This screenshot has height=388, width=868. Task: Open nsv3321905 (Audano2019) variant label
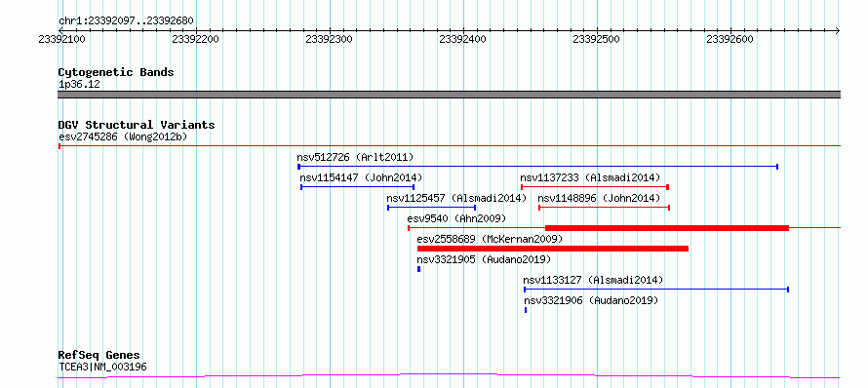(x=484, y=259)
